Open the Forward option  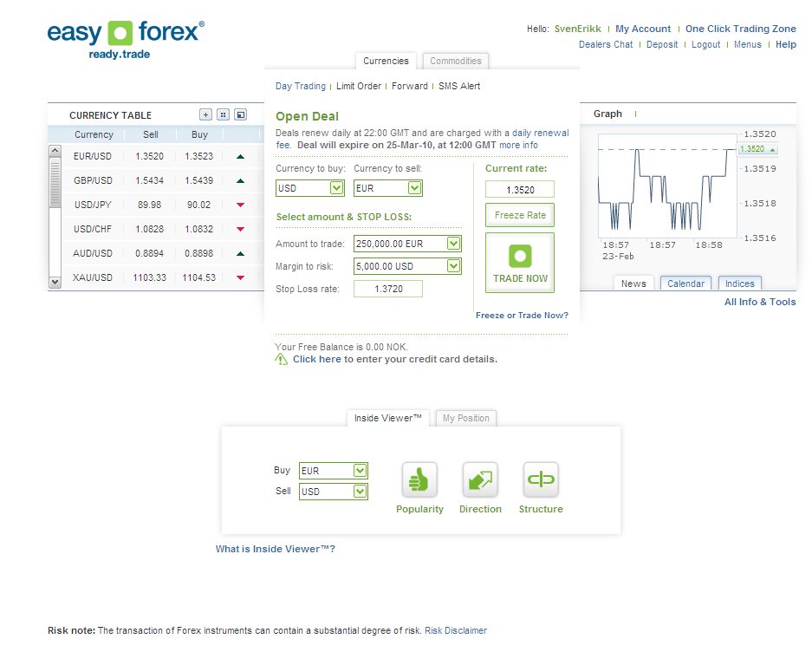410,86
